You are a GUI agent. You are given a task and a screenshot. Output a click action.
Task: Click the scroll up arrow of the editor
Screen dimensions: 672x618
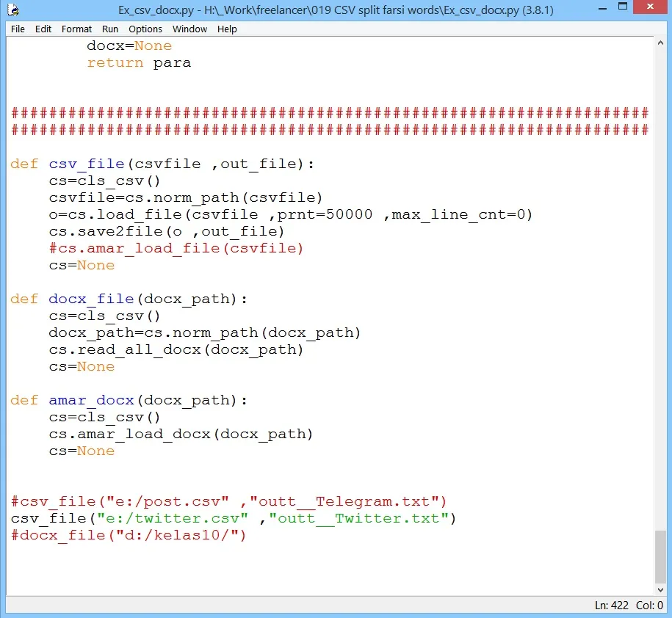[660, 44]
